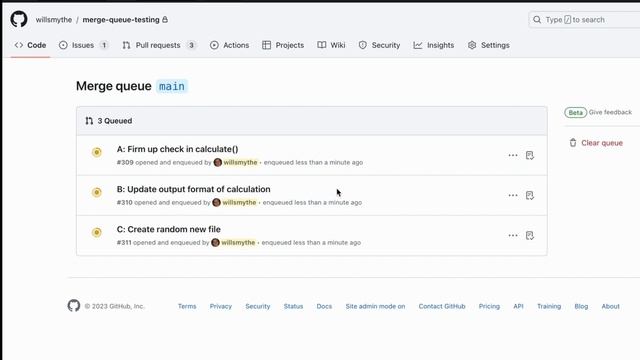
Task: Click checks log icon for PR A
Action: tap(530, 156)
